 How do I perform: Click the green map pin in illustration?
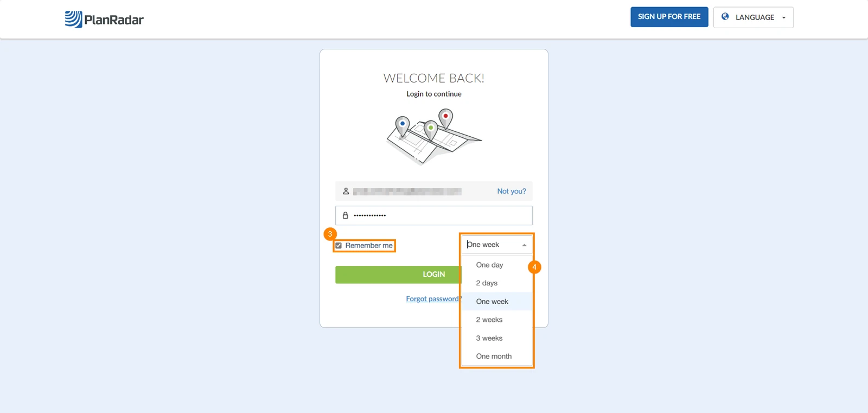pos(431,130)
